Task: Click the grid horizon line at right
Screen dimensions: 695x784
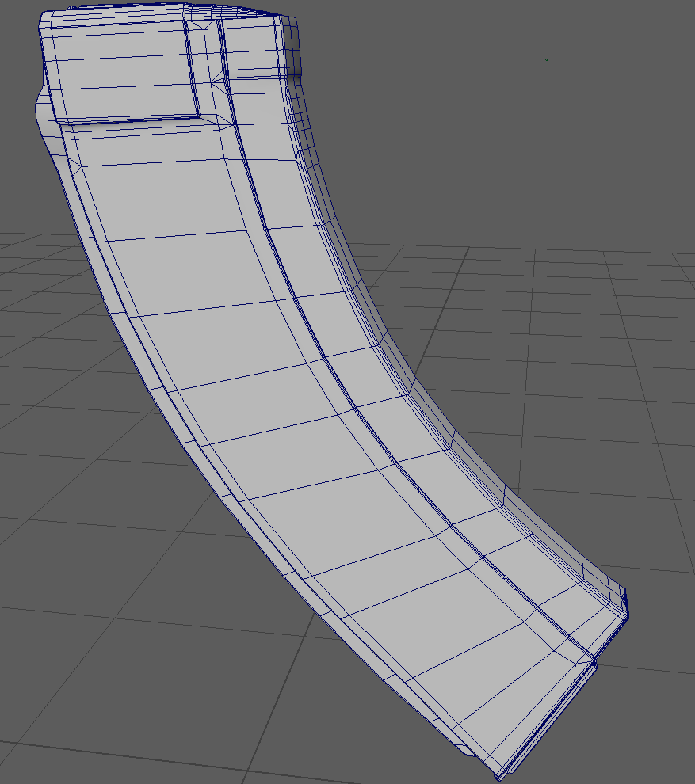Action: (x=634, y=251)
